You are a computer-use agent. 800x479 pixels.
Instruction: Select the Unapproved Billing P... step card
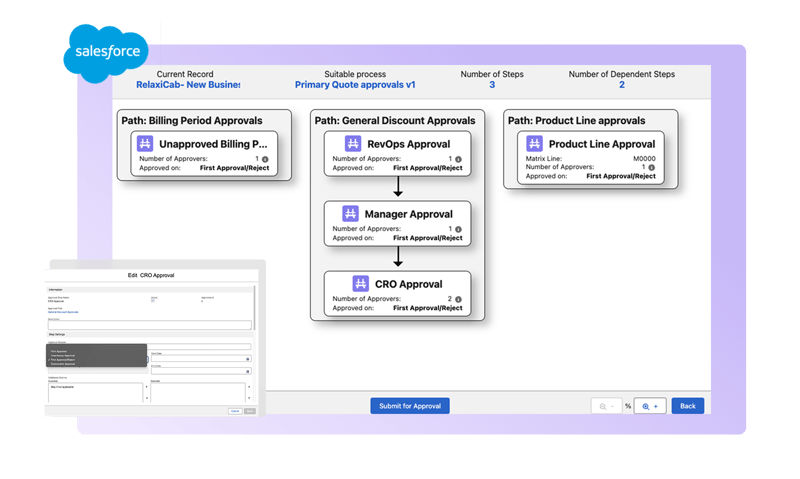coord(204,154)
